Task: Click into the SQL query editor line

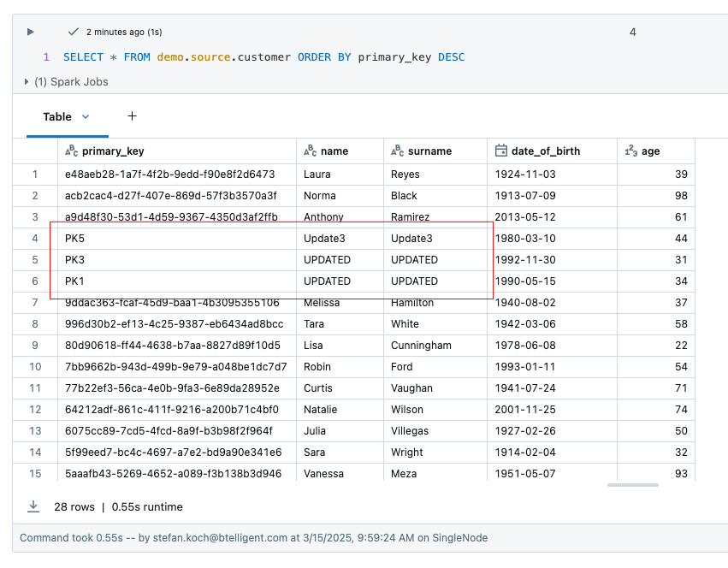Action: coord(263,57)
